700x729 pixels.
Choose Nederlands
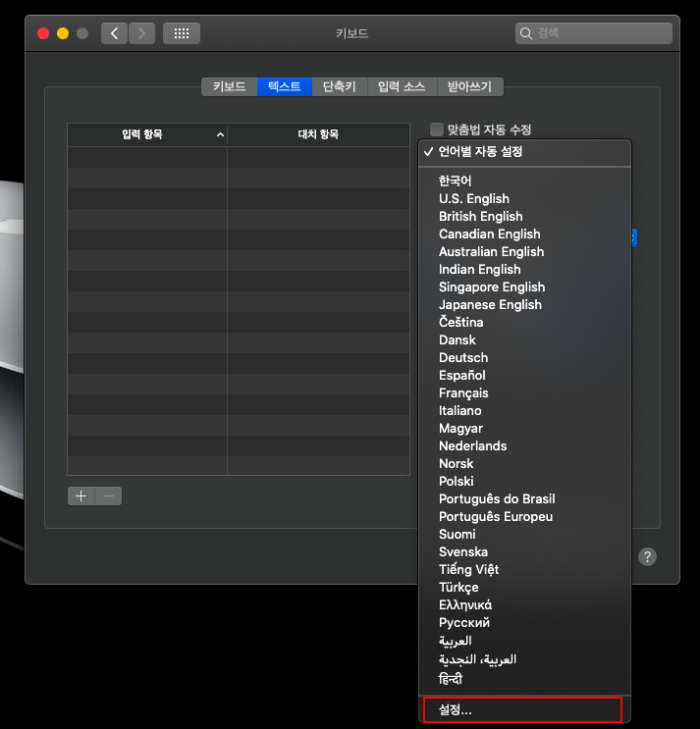[524, 445]
